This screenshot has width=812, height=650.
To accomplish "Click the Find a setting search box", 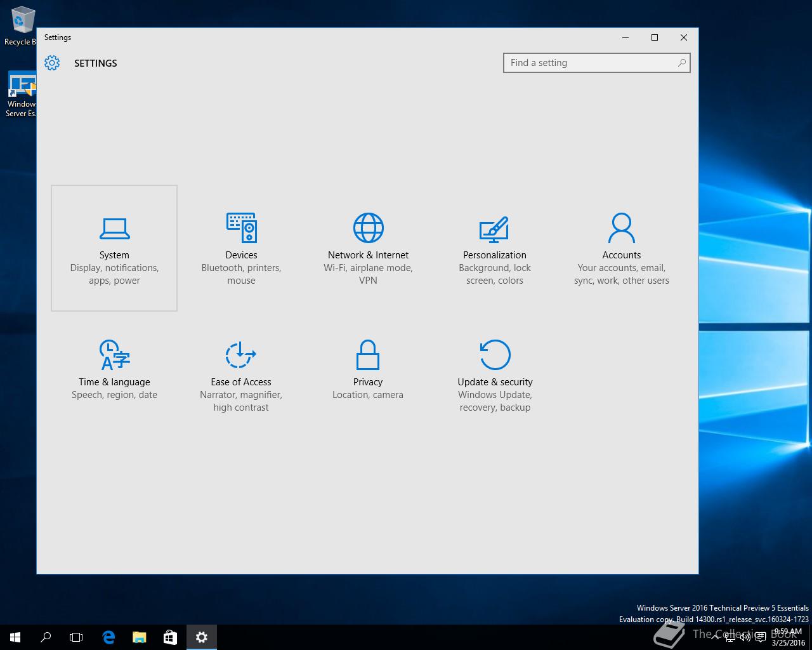I will click(x=596, y=63).
